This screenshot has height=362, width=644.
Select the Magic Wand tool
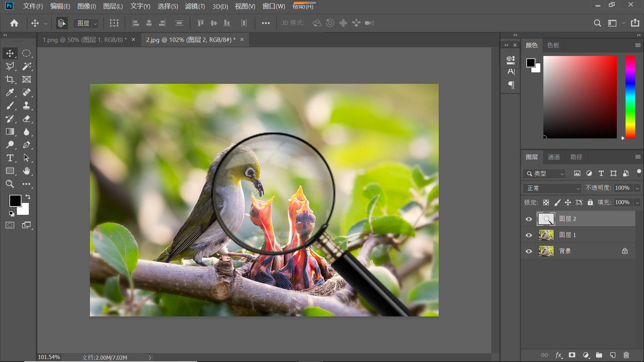pyautogui.click(x=26, y=66)
